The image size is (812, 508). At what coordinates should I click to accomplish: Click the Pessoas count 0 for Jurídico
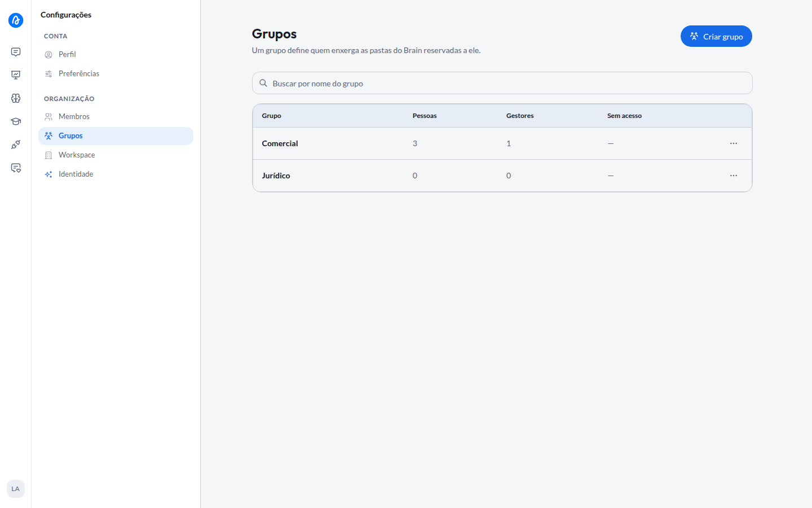[415, 176]
